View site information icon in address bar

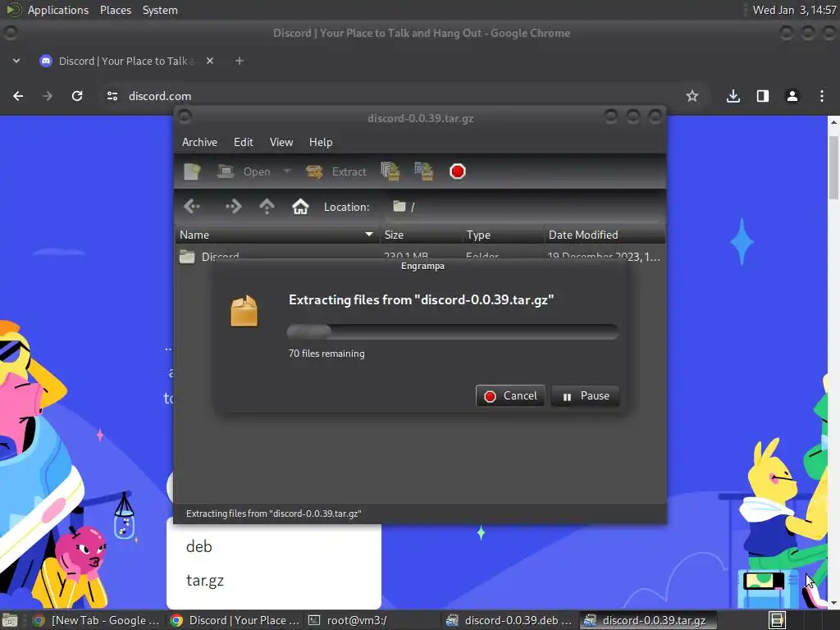[x=112, y=96]
